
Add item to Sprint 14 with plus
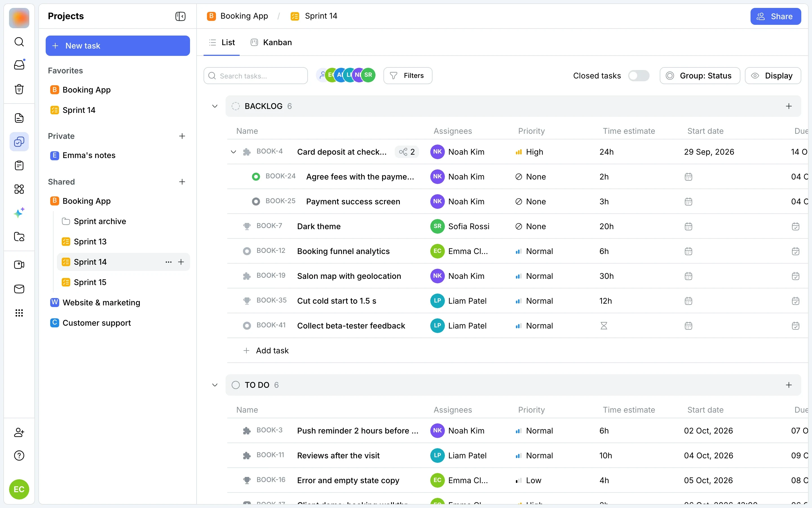pyautogui.click(x=181, y=262)
